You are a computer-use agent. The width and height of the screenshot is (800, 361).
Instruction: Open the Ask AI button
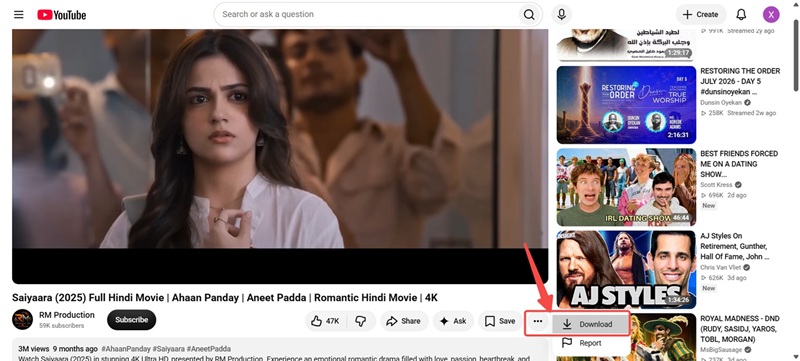[x=453, y=321]
